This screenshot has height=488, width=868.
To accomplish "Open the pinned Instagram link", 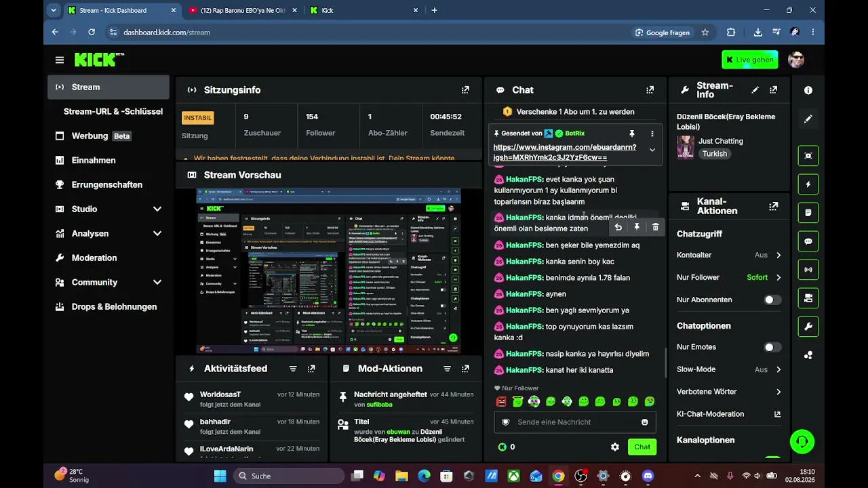I will coord(565,152).
